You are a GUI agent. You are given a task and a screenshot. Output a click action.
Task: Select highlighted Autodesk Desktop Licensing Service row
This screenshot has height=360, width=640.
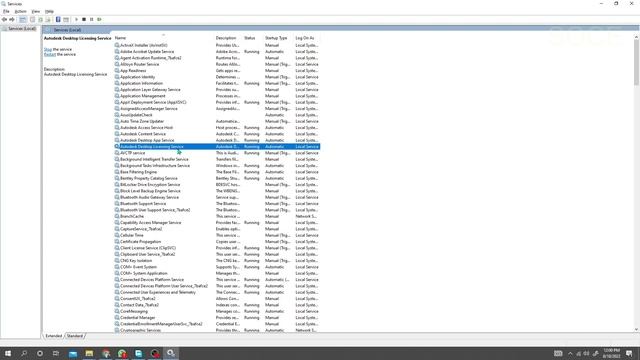217,147
